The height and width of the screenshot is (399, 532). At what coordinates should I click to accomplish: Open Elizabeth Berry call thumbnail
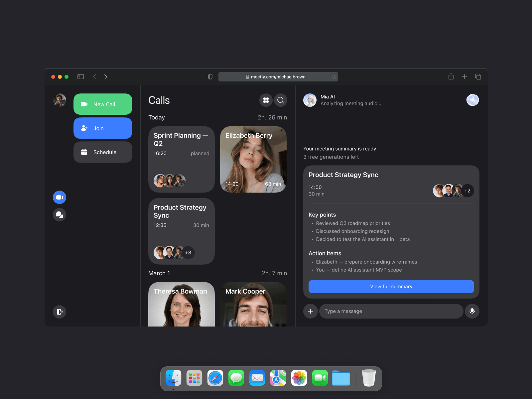point(253,159)
